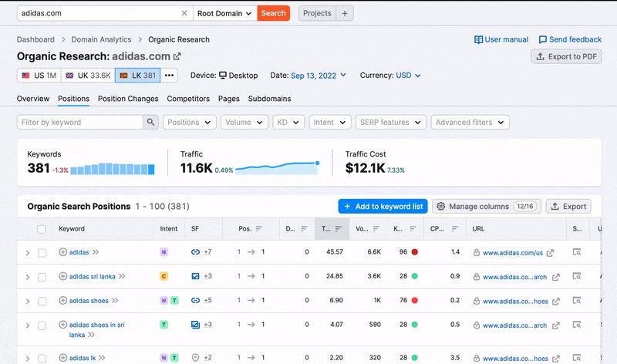Add keyword 'adidas' via circled plus icon
The image size is (617, 364).
pos(63,252)
